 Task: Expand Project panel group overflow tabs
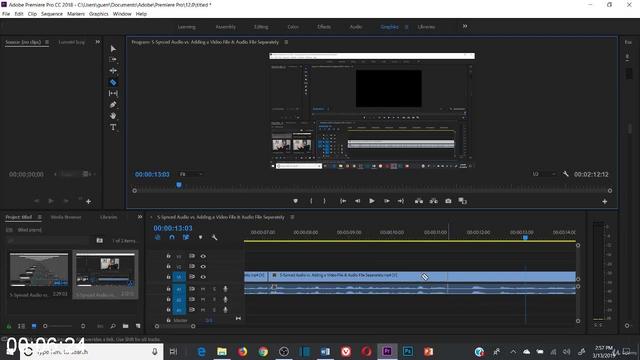pyautogui.click(x=140, y=217)
